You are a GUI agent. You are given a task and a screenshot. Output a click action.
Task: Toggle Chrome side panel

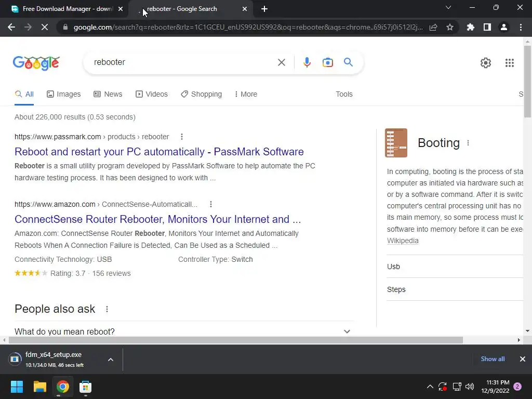(x=487, y=27)
